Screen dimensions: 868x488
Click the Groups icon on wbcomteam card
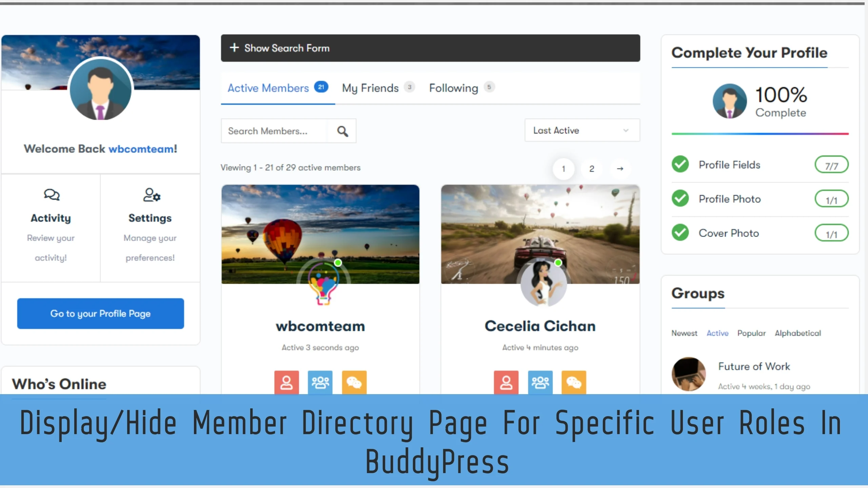(x=320, y=381)
